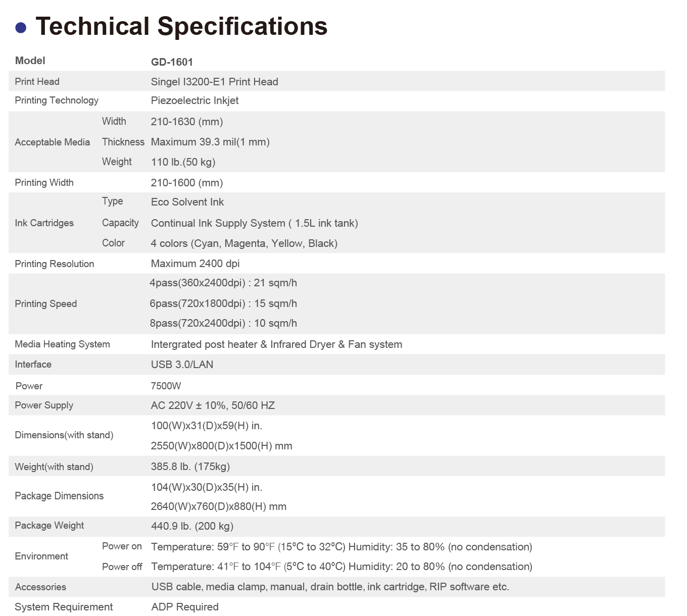This screenshot has height=616, width=687.
Task: Click the 210-1600 (mm) printing width value
Action: point(186,183)
